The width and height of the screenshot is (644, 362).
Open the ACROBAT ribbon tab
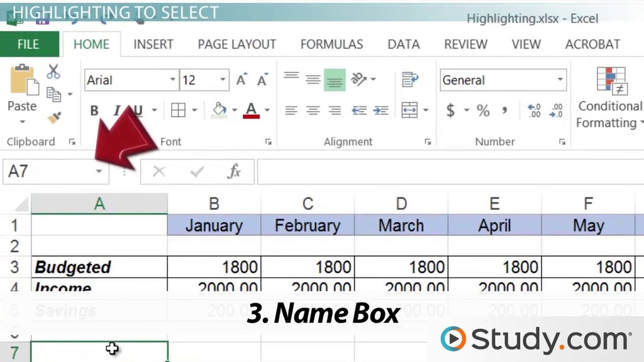[592, 44]
